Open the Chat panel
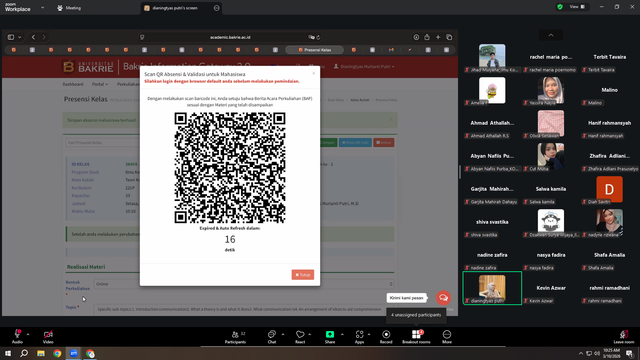640x360 pixels. click(x=272, y=337)
